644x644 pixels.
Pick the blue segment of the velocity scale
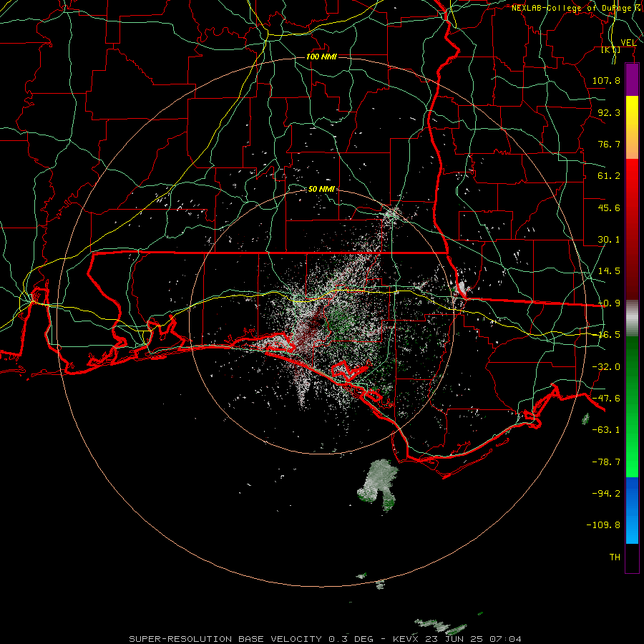(632, 510)
